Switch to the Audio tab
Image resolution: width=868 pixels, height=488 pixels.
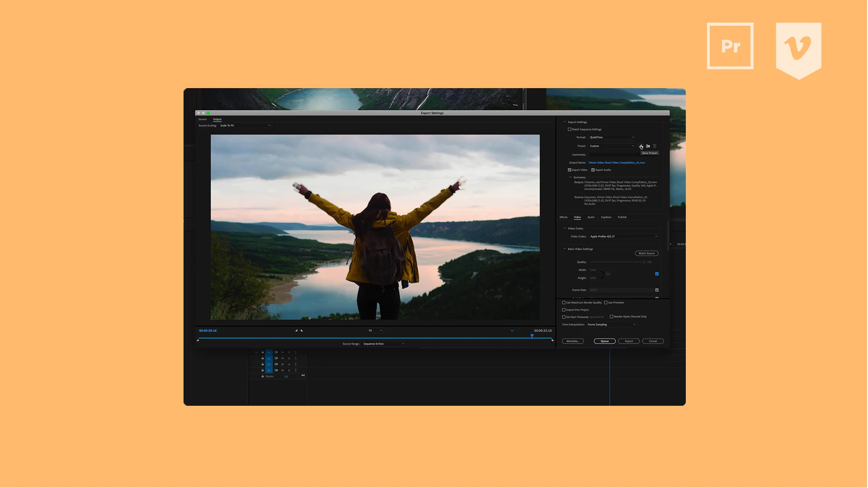(591, 217)
